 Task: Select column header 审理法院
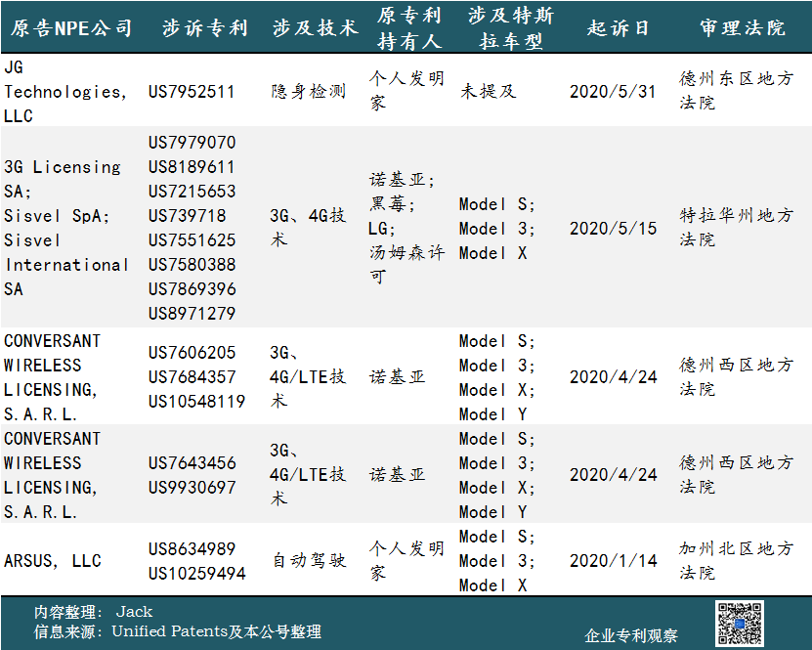click(x=743, y=28)
